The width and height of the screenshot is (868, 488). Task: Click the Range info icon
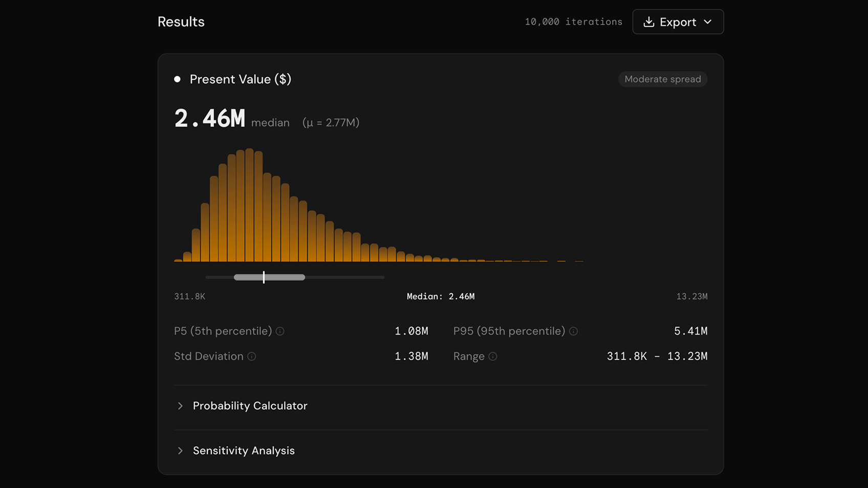492,357
